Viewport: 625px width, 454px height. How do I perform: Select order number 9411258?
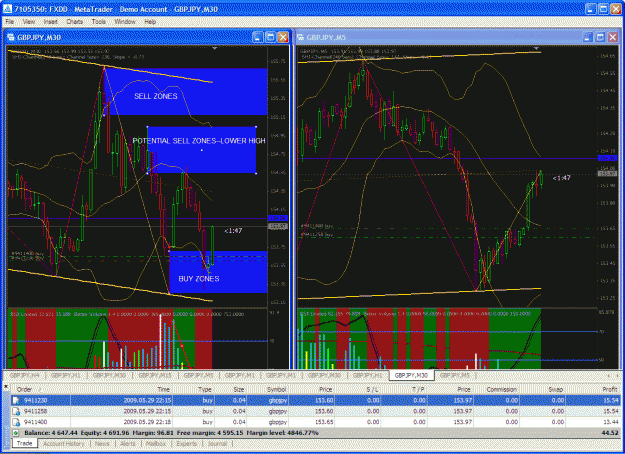[x=35, y=411]
